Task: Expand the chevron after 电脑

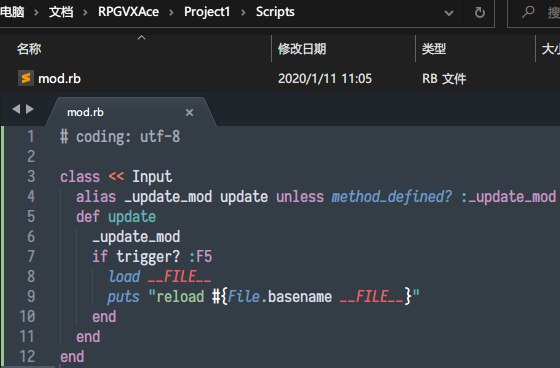Action: pyautogui.click(x=36, y=13)
